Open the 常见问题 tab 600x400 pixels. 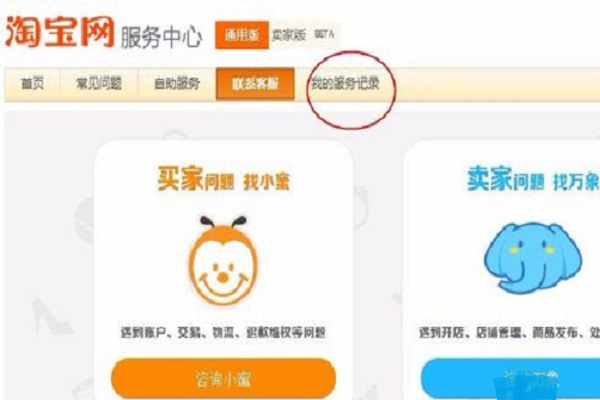(99, 83)
